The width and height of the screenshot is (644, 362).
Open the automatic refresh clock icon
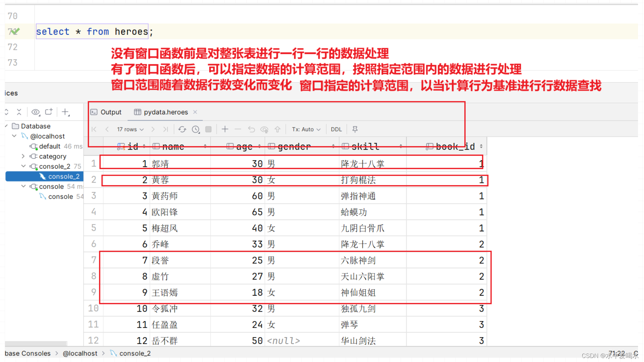[x=196, y=129]
